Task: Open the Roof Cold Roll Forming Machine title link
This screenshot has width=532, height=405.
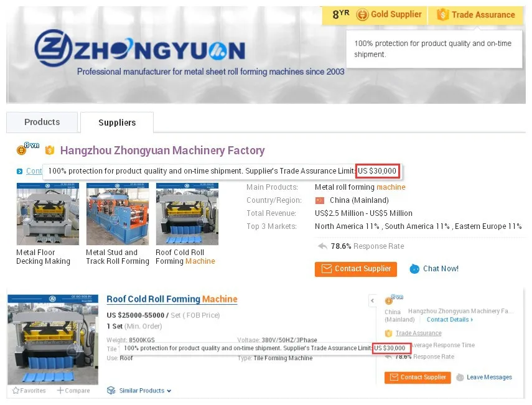Action: click(172, 299)
